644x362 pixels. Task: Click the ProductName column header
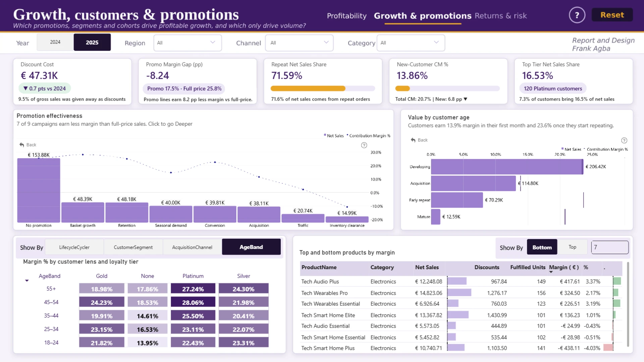pyautogui.click(x=319, y=267)
